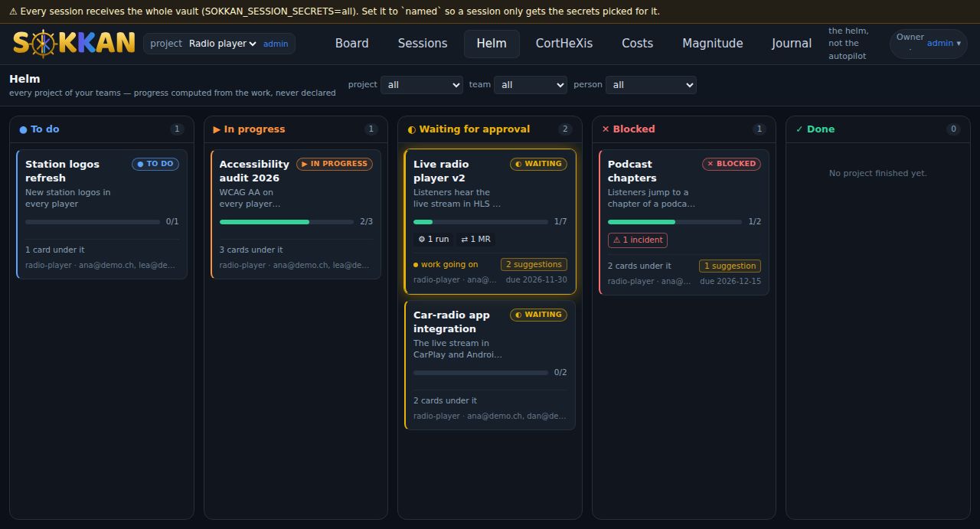
Task: Click the '1 incident' warning chip
Action: 638,240
